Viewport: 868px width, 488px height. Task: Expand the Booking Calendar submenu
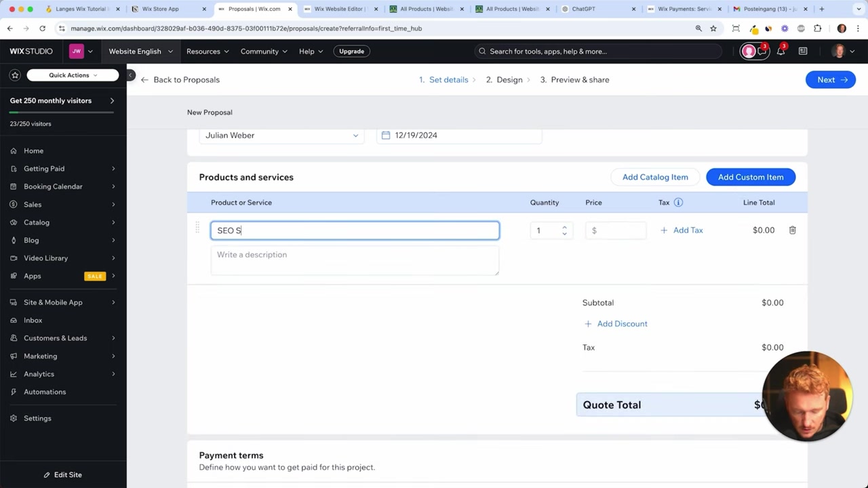(x=113, y=186)
